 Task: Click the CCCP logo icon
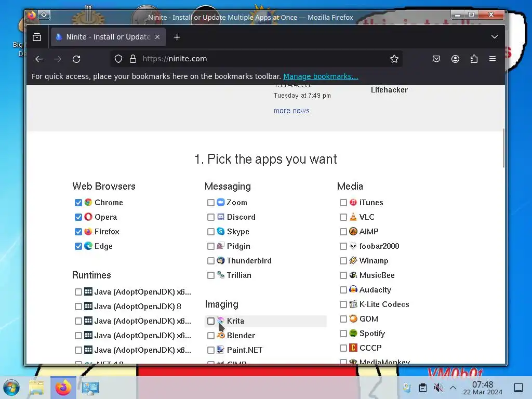click(353, 348)
